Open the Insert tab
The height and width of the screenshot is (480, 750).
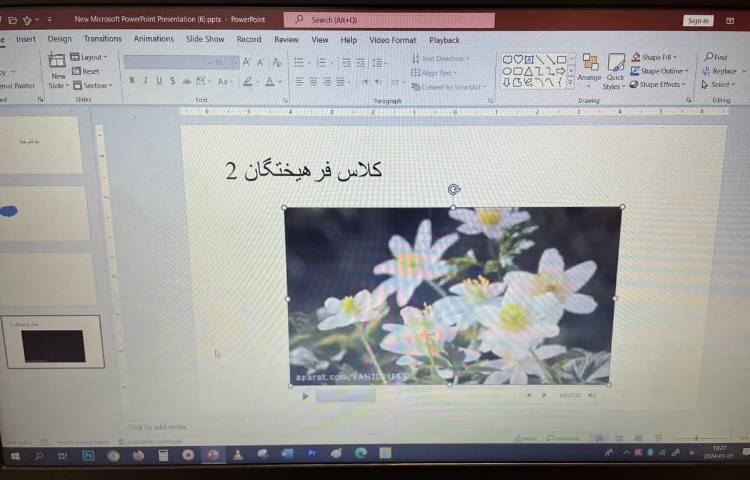(26, 39)
